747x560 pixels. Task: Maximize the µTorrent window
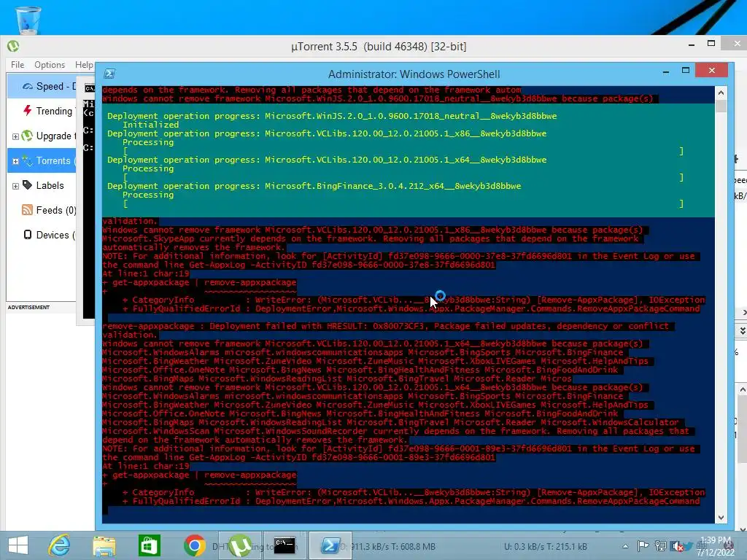point(711,43)
